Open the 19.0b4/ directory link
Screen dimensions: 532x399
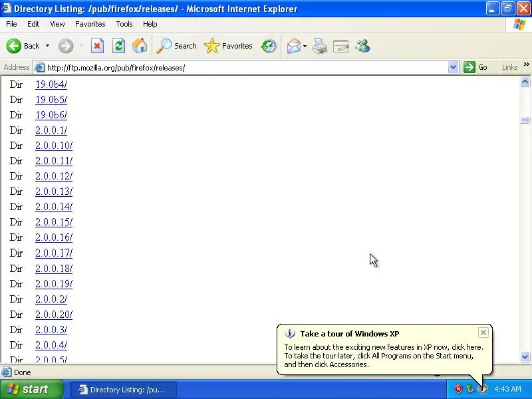[x=51, y=84]
